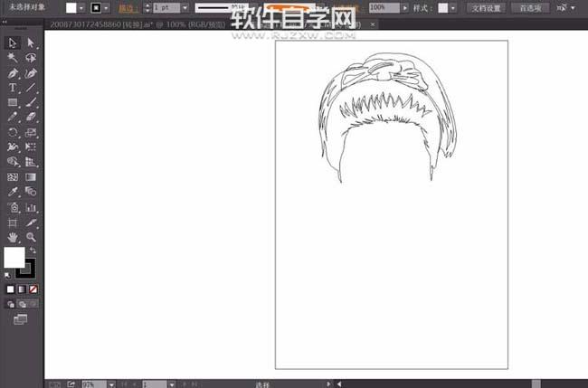Click control bar white fill swatch
The width and height of the screenshot is (588, 388).
click(71, 8)
